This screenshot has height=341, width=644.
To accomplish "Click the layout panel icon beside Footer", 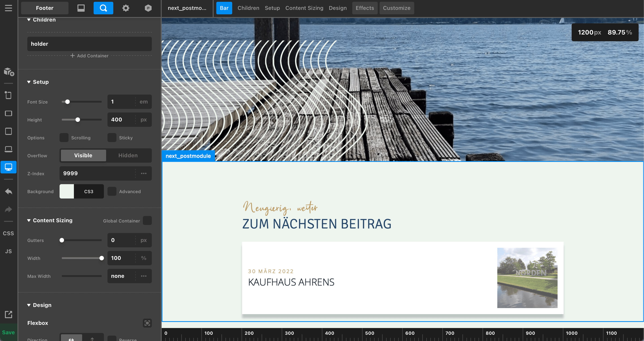I will pos(81,8).
